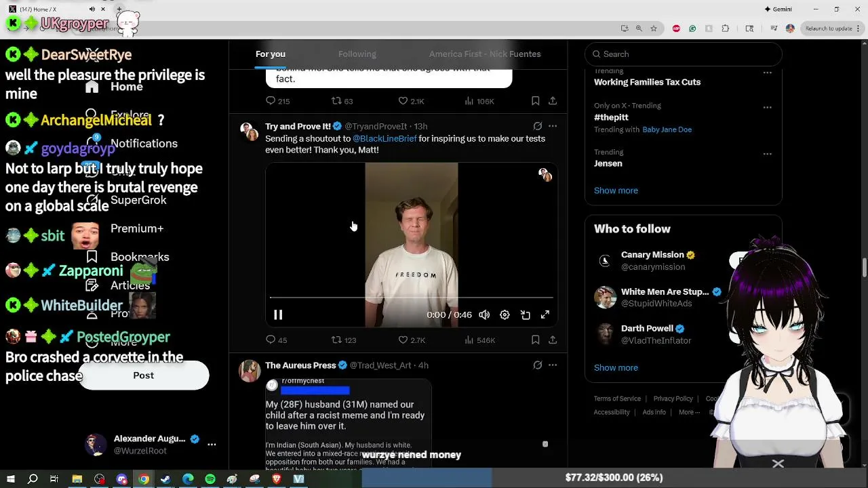Click the X Search field
The image size is (868, 488).
click(x=684, y=54)
